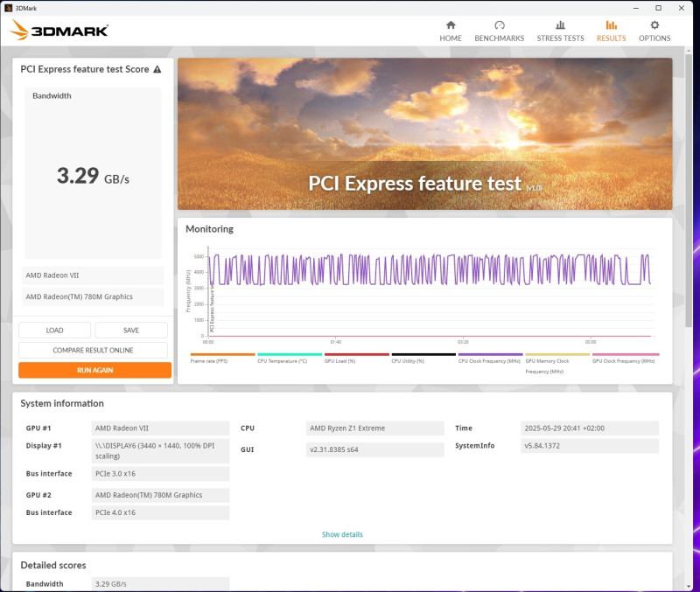Toggle the CPU Utility (%) legend color
Image resolution: width=700 pixels, height=592 pixels.
pos(423,355)
